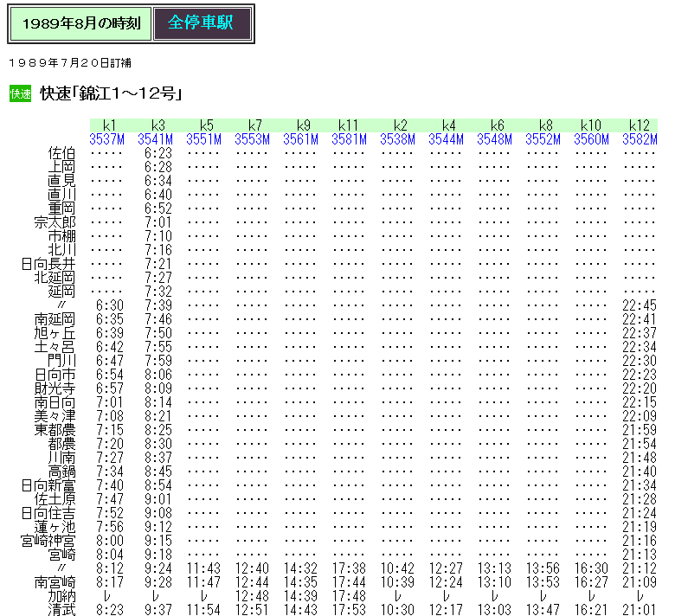Click the 佐土原 station row label
The width and height of the screenshot is (675, 616).
(x=55, y=499)
